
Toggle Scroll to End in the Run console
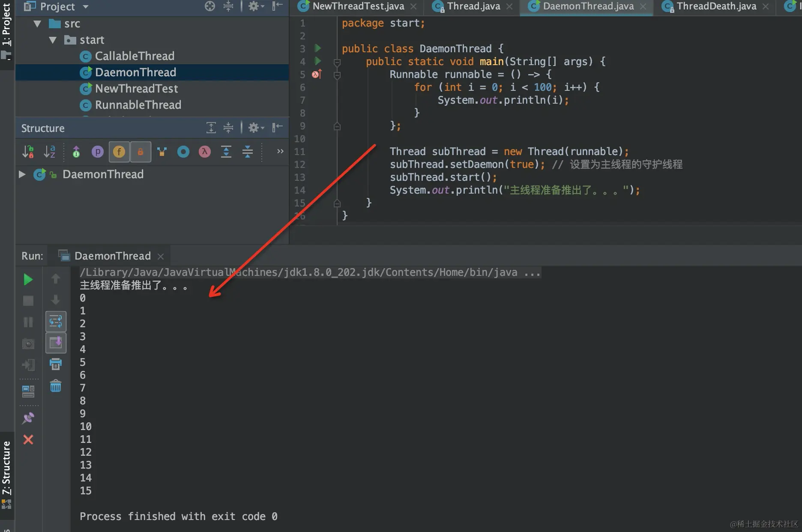tap(56, 343)
